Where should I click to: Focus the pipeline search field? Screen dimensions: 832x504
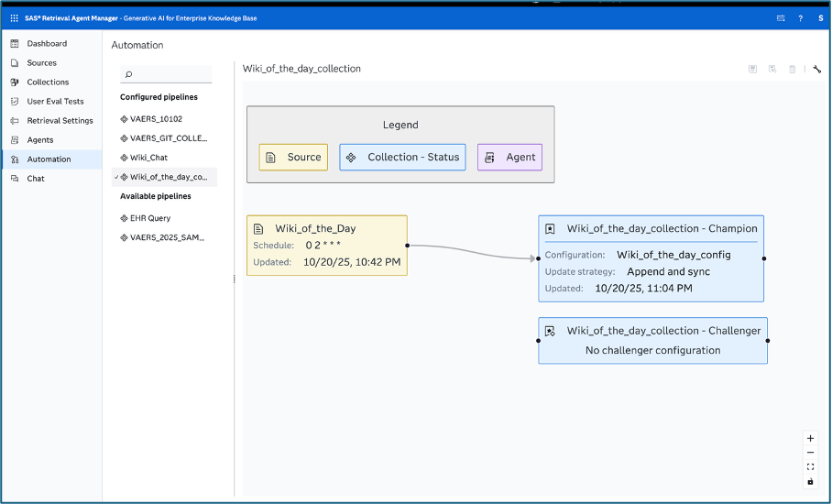point(166,74)
